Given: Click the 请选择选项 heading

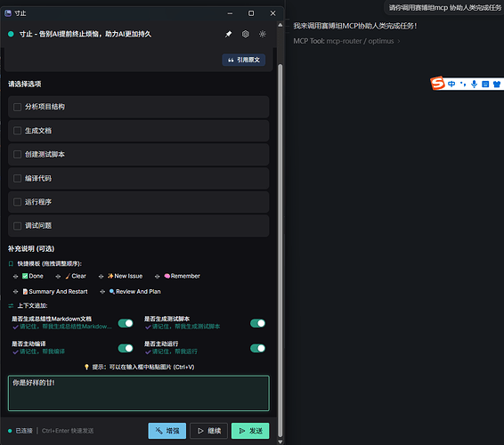Looking at the screenshot, I should click(x=25, y=85).
